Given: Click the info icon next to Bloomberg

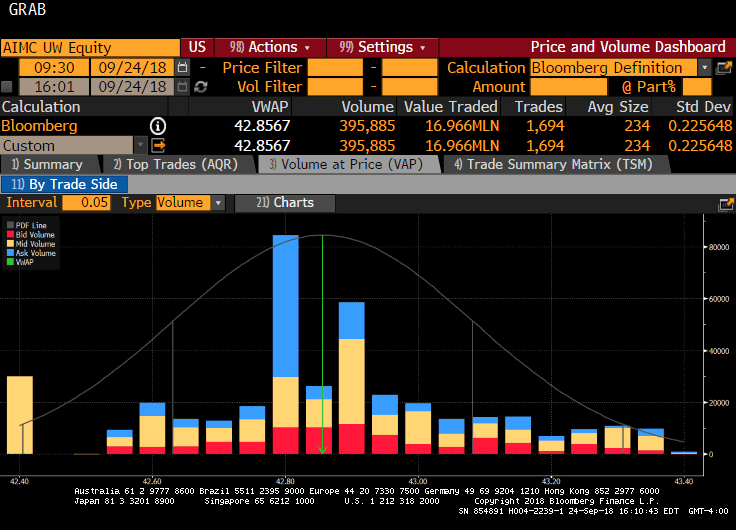Looking at the screenshot, I should (158, 126).
